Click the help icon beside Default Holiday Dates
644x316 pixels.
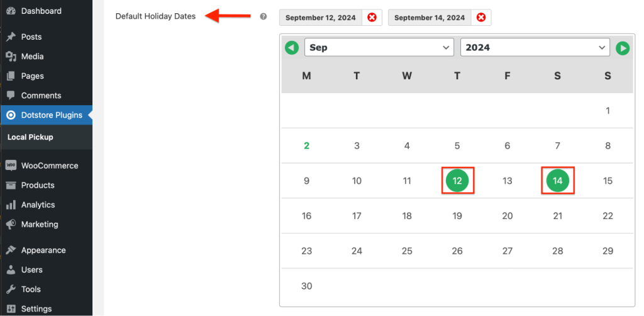(264, 17)
